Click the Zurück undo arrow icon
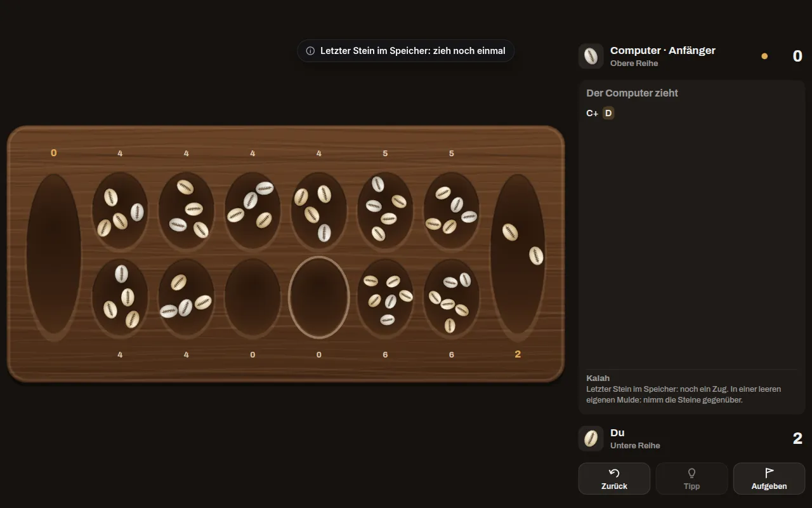The width and height of the screenshot is (812, 508). [614, 473]
